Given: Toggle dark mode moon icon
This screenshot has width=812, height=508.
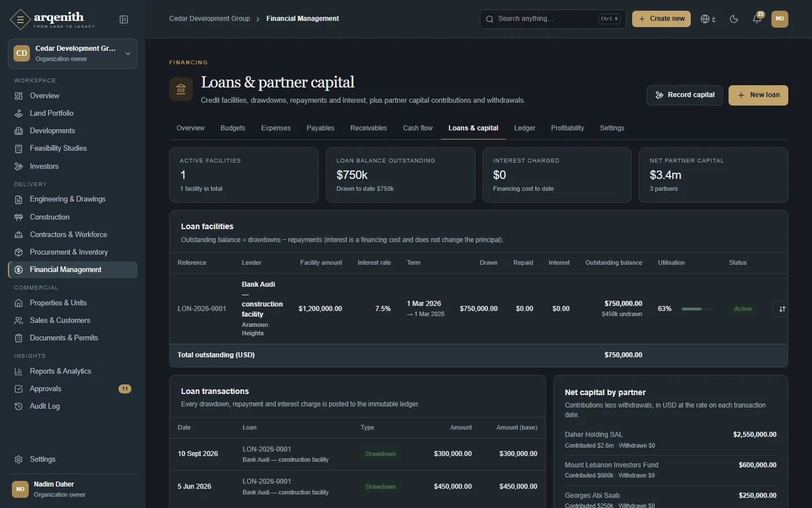Looking at the screenshot, I should [734, 19].
